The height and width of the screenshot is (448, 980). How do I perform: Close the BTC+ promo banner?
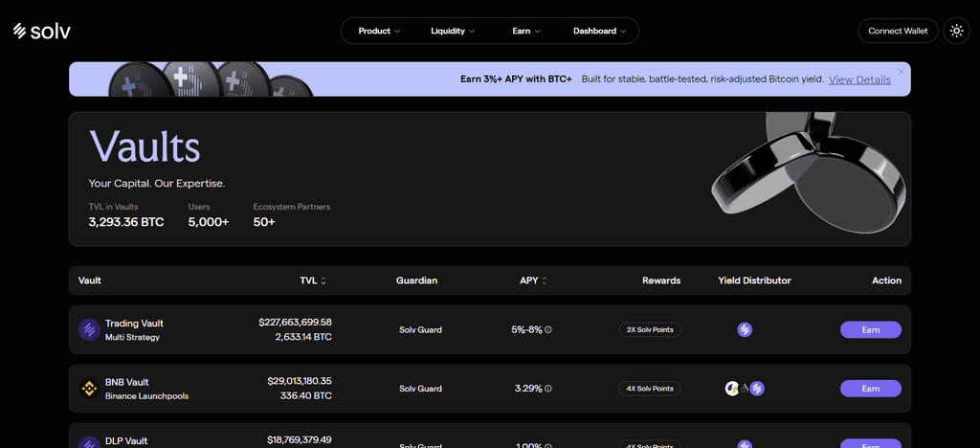[901, 71]
